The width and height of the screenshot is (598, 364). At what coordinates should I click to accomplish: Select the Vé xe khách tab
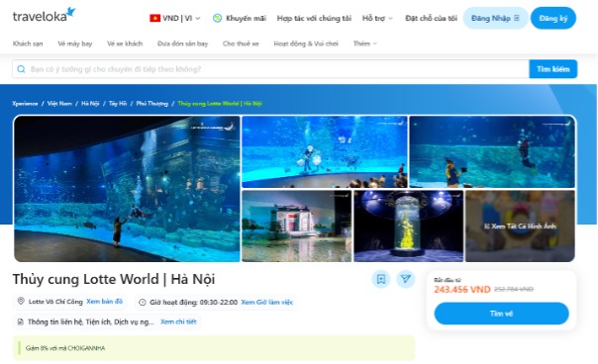tap(125, 44)
